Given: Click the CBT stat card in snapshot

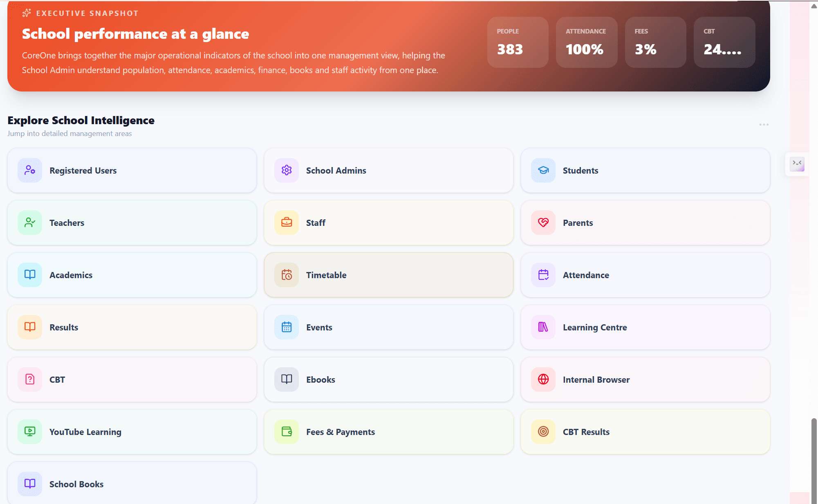Looking at the screenshot, I should [724, 42].
